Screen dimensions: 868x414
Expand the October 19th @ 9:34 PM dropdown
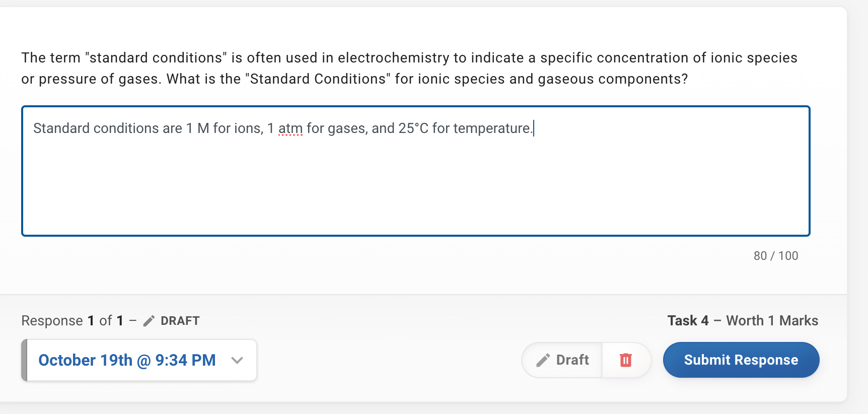pos(236,360)
